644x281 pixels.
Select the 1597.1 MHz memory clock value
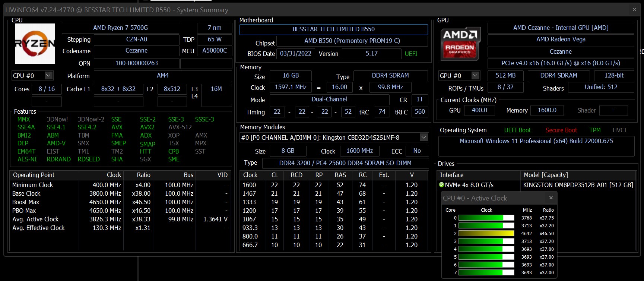click(291, 87)
